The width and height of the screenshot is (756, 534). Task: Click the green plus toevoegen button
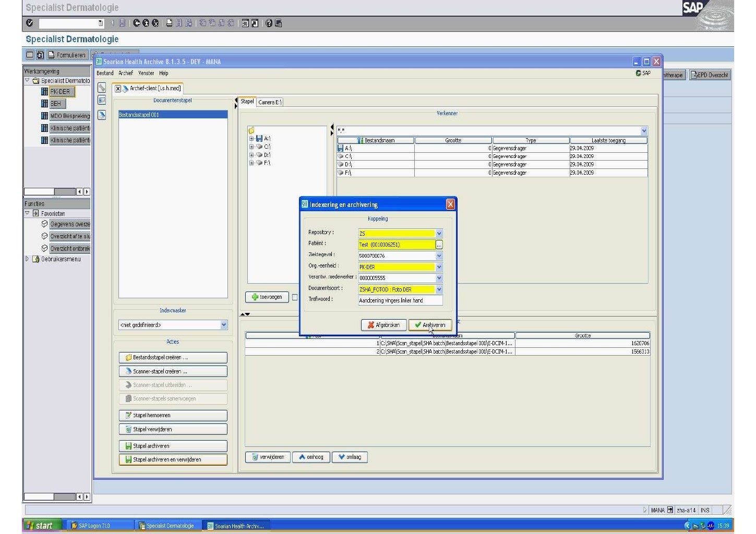coord(267,297)
